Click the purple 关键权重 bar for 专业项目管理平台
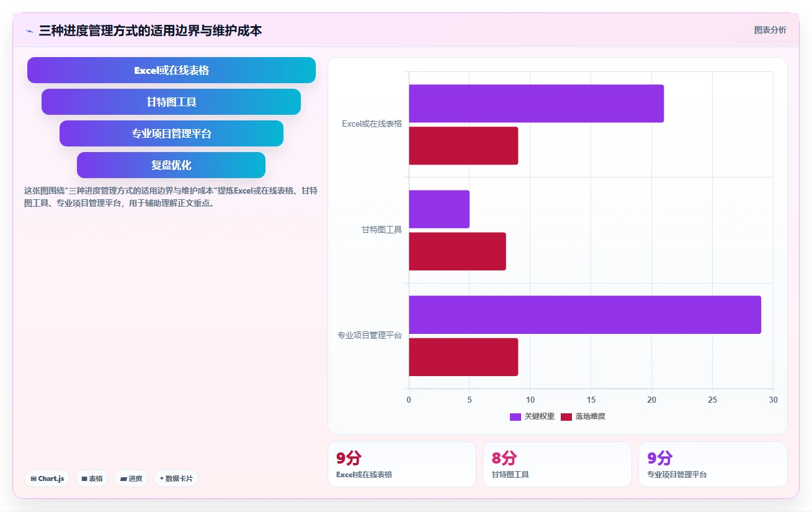 (585, 315)
